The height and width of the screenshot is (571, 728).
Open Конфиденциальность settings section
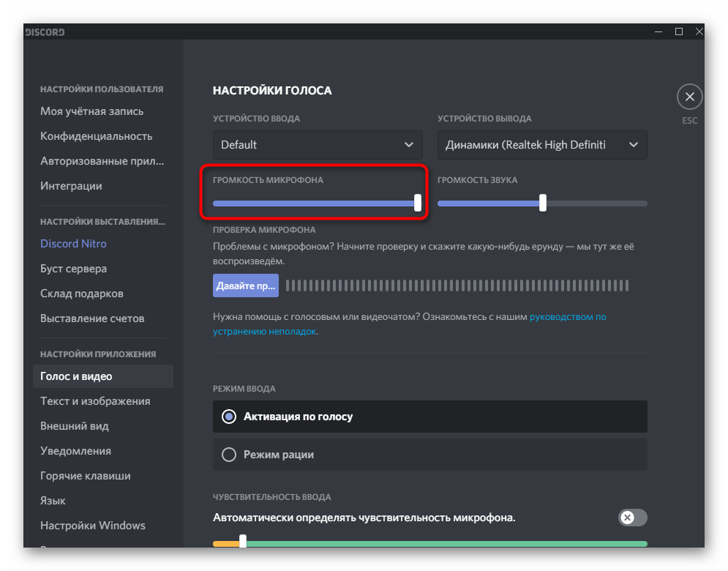coord(96,136)
